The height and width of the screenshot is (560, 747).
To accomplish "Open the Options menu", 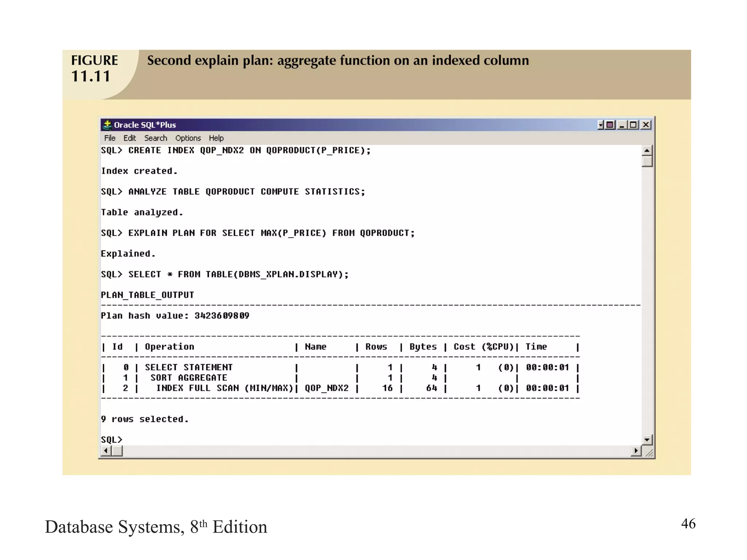I will [x=188, y=138].
